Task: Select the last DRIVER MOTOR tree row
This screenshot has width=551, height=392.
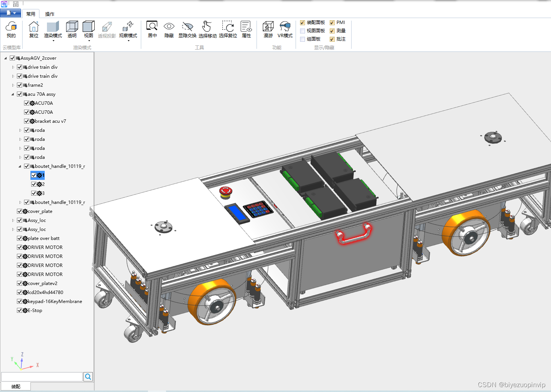Action: (x=45, y=274)
